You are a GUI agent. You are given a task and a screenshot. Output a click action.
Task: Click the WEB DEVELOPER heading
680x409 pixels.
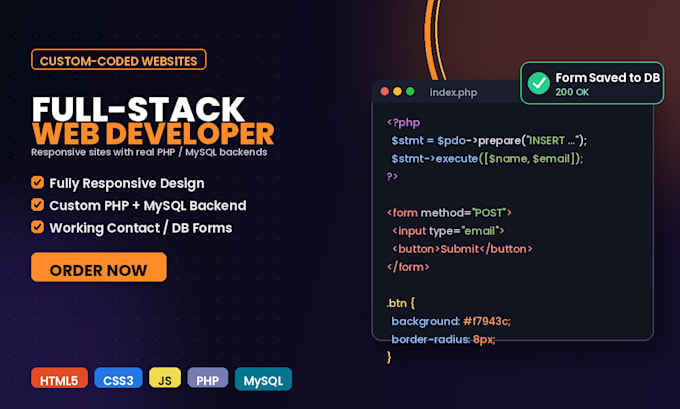[x=153, y=134]
